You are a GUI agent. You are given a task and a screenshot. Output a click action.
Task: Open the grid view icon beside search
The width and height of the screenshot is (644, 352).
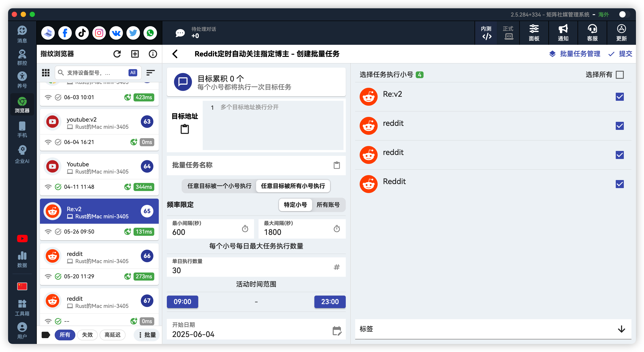pyautogui.click(x=46, y=73)
